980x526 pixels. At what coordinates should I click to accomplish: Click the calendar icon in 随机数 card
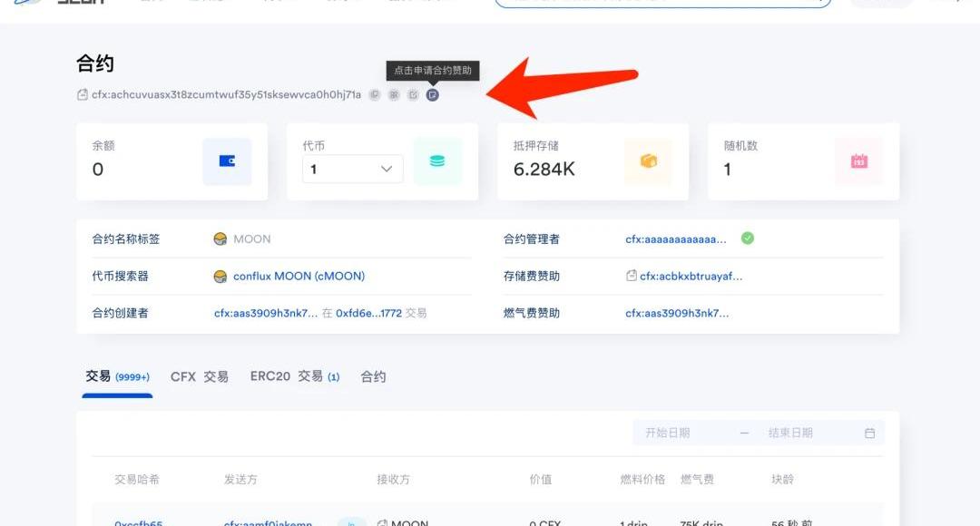[x=858, y=161]
